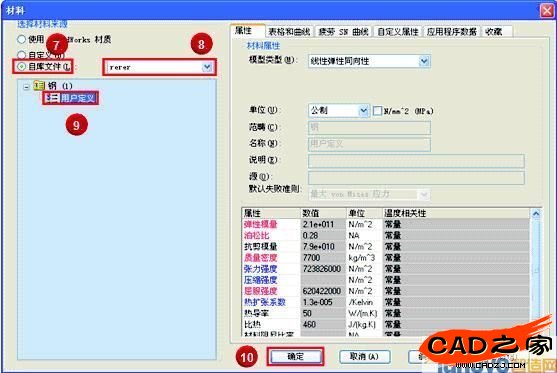Select the 自定义 radio button
The width and height of the screenshot is (557, 373).
pos(22,55)
